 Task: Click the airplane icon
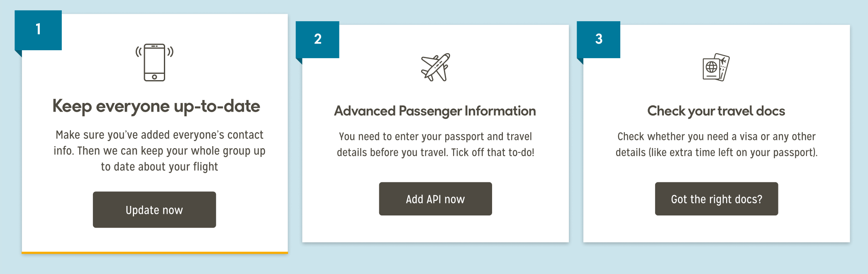(435, 67)
